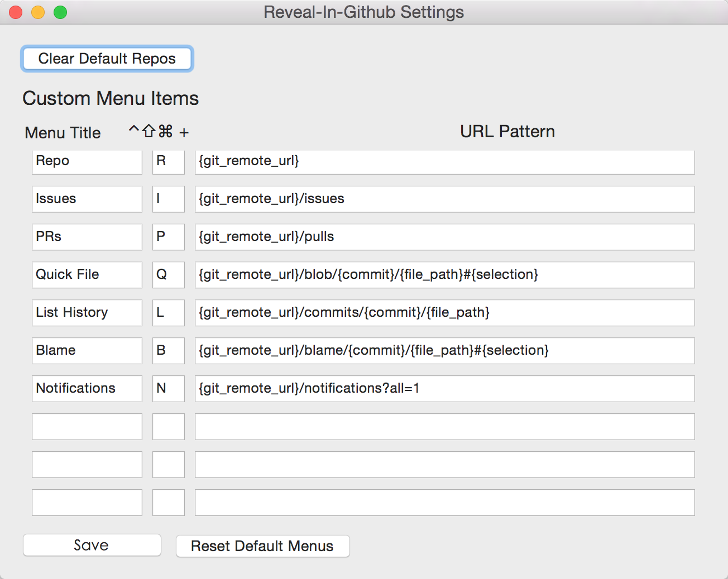Click the shortcut key field containing Q
728x579 pixels.
click(168, 275)
